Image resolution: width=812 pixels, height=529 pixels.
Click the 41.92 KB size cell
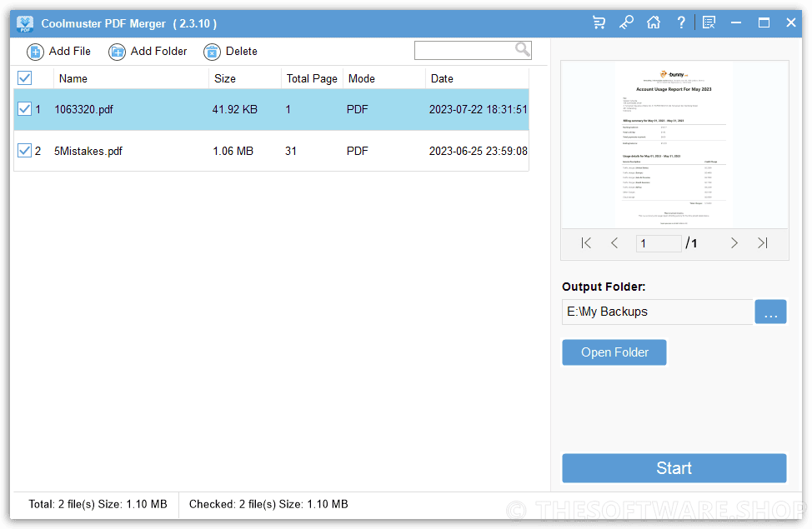234,109
